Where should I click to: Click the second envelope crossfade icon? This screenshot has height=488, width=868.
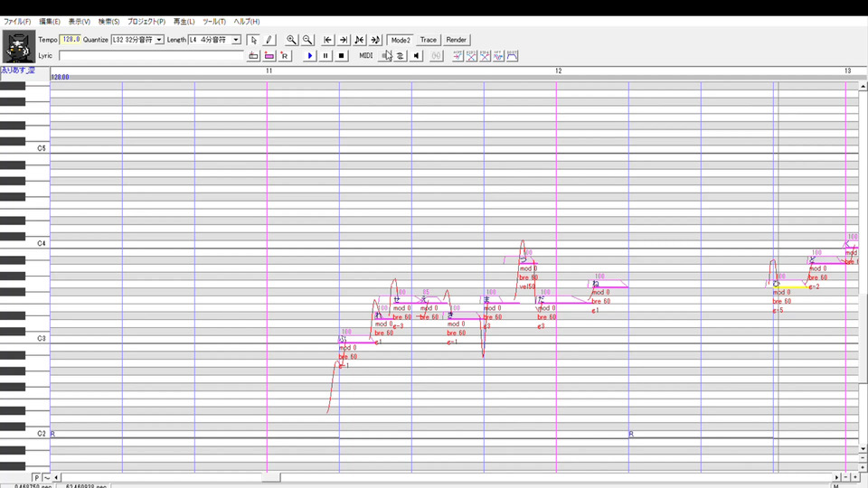471,56
